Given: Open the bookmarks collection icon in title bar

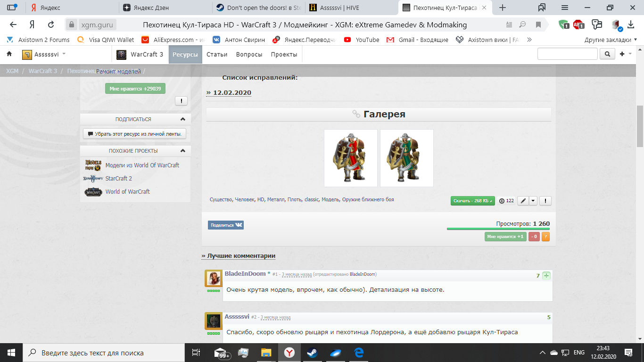Looking at the screenshot, I should [x=542, y=8].
